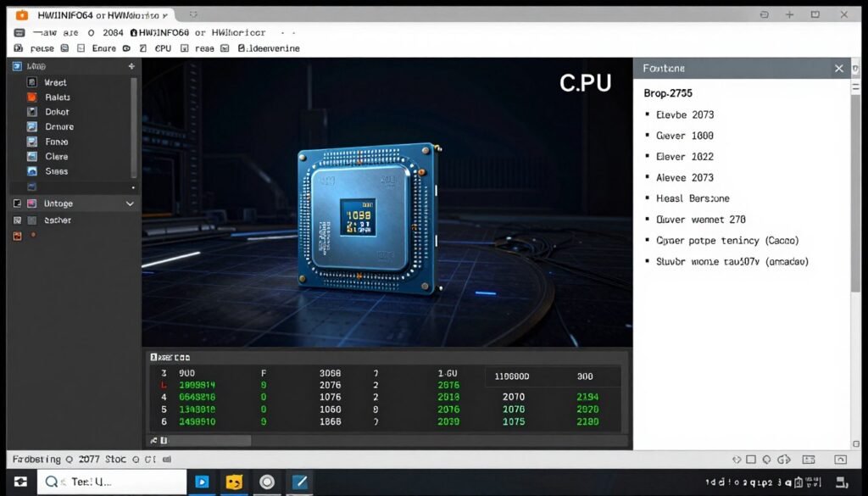Click the Fonse memory icon in the sidebar
Viewport: 868px width, 496px height.
click(31, 142)
